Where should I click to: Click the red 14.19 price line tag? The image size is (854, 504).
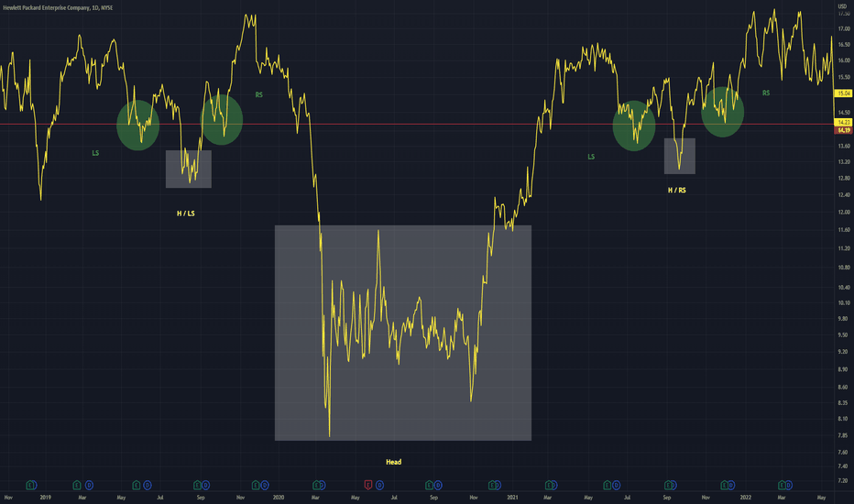(x=844, y=130)
